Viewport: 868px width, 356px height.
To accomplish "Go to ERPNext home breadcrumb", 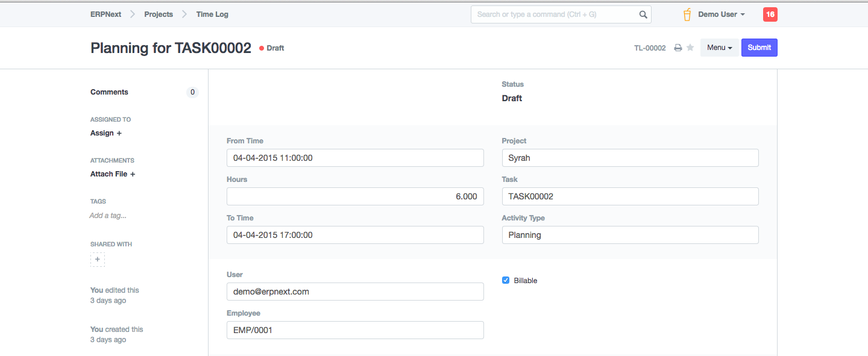I will [x=105, y=14].
